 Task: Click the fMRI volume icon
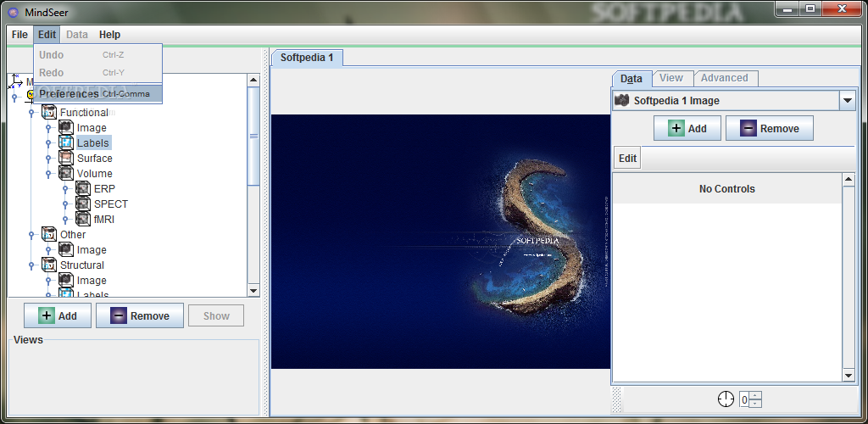coord(83,219)
